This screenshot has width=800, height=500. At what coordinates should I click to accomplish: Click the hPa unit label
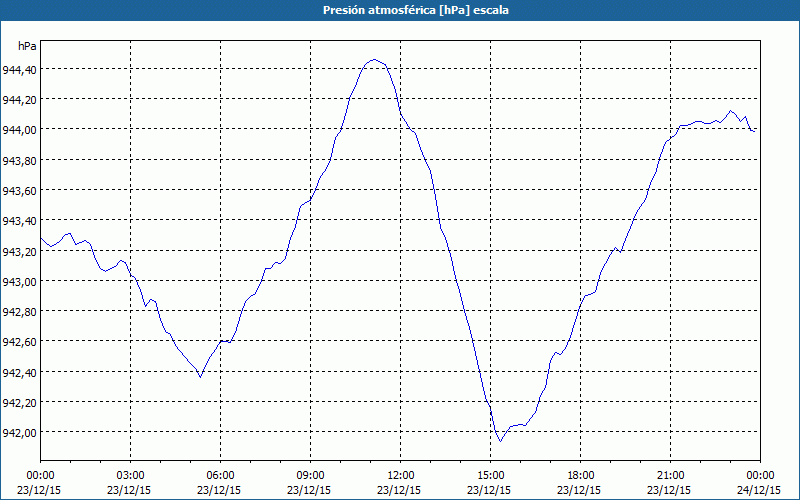(28, 46)
